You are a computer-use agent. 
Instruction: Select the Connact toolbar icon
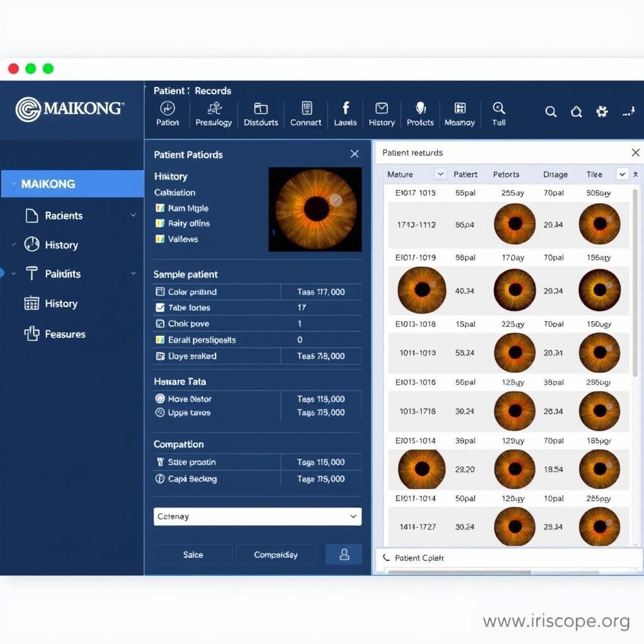[x=306, y=108]
